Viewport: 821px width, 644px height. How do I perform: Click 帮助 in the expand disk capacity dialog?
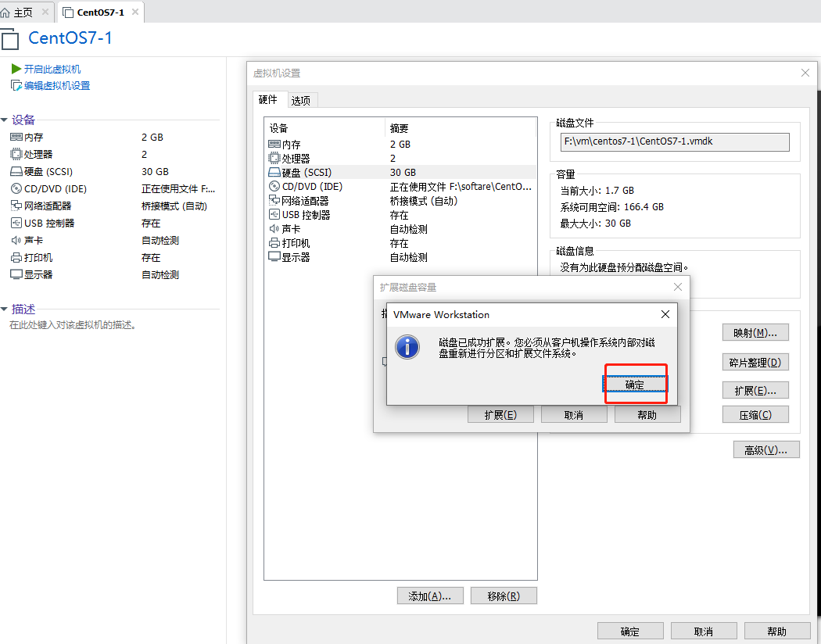[x=647, y=415]
